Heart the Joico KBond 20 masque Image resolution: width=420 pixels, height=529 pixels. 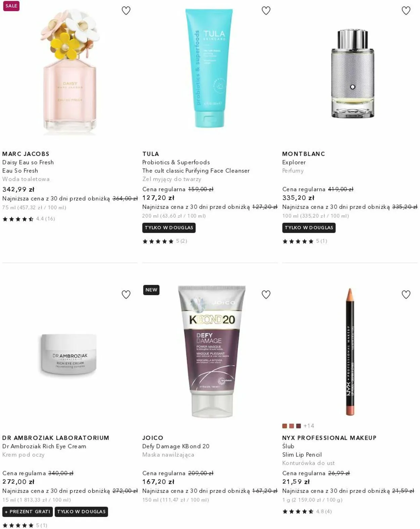(x=266, y=295)
